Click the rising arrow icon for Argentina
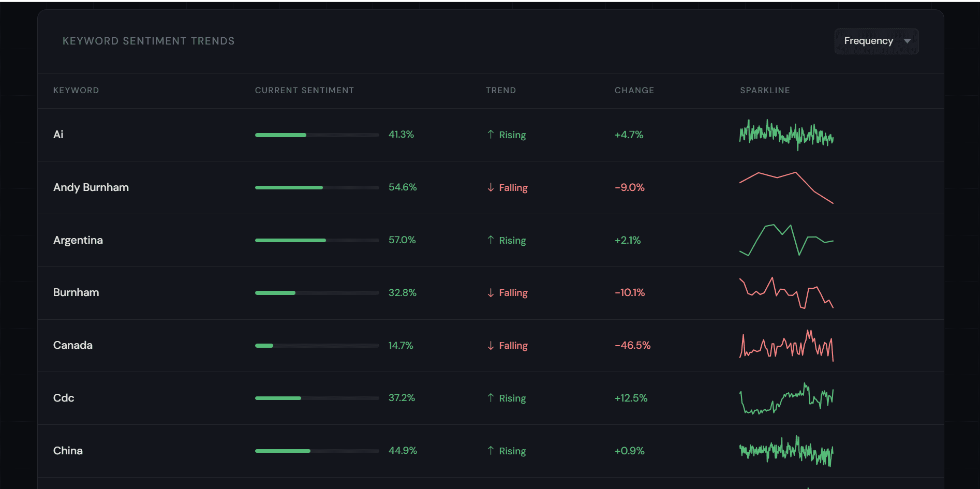The width and height of the screenshot is (980, 489). [x=491, y=240]
